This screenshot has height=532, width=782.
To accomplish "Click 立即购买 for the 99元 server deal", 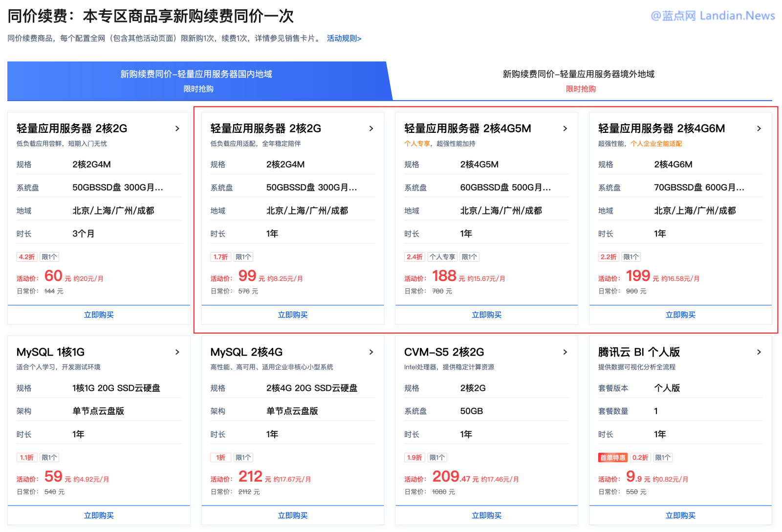I will (292, 315).
